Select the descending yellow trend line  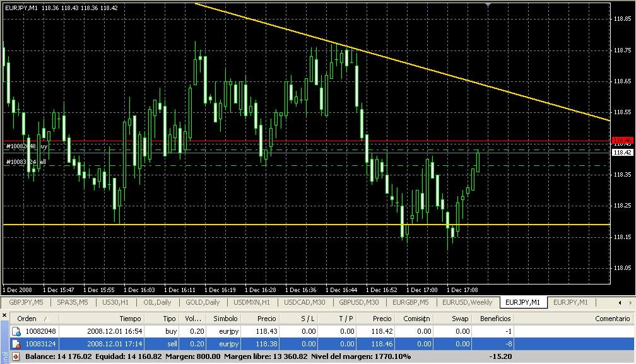tap(401, 62)
